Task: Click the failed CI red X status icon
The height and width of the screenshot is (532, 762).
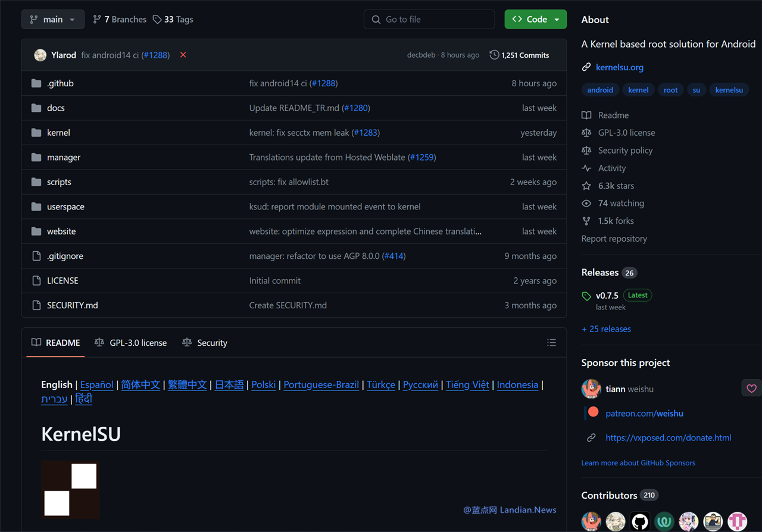Action: 183,55
